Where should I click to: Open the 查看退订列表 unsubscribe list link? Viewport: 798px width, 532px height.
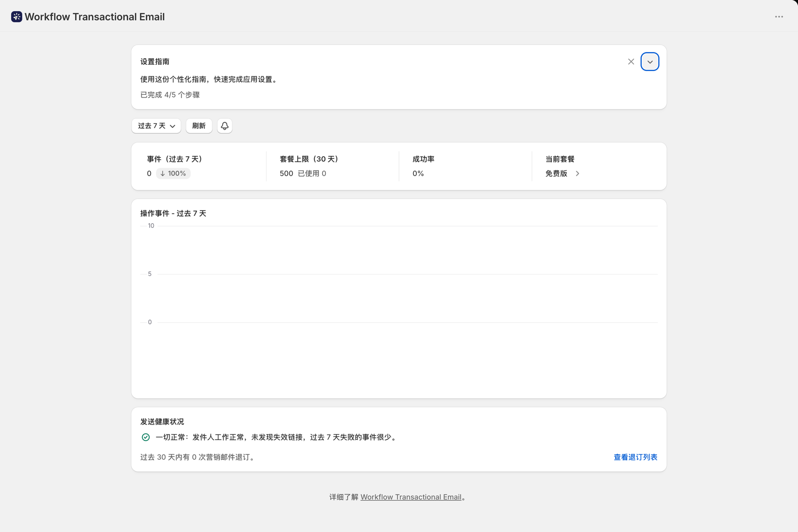click(635, 457)
